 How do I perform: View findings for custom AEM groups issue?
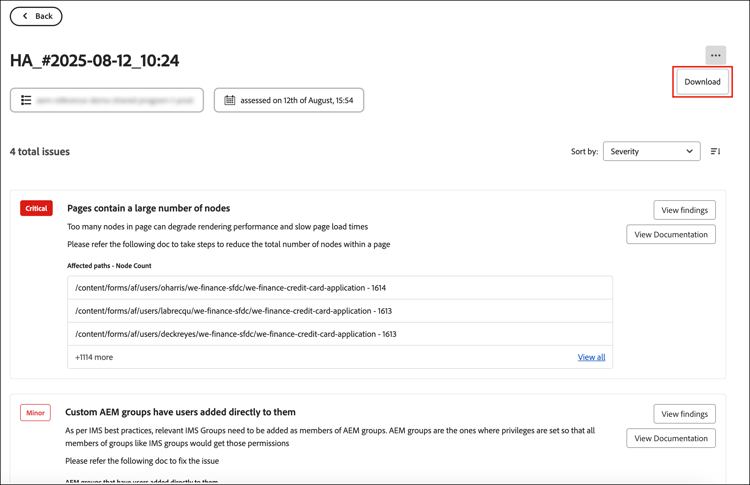pyautogui.click(x=684, y=414)
